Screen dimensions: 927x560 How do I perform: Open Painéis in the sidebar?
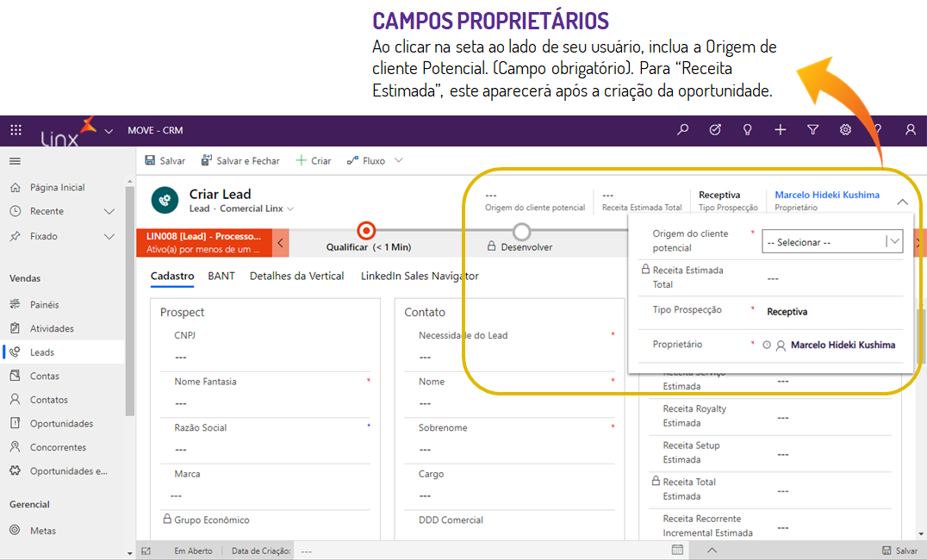(62, 304)
